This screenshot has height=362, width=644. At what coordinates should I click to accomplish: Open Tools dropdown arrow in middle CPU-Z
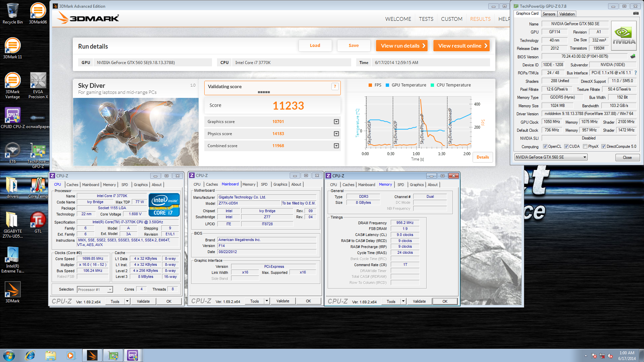(x=267, y=301)
